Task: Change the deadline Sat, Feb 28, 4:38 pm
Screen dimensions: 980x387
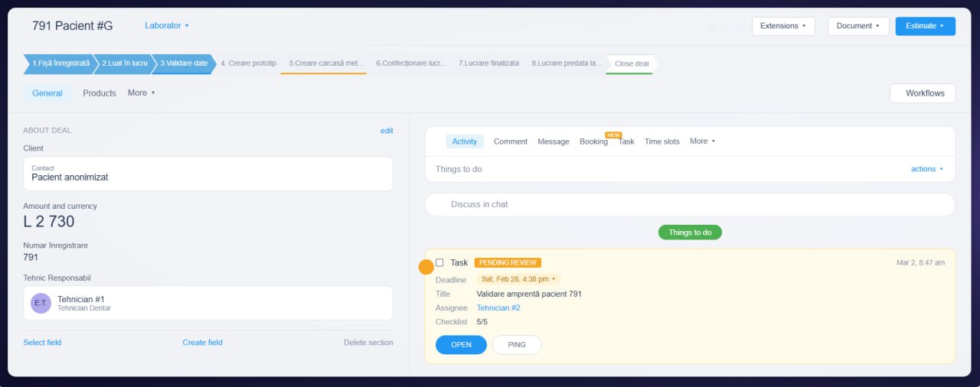Action: pyautogui.click(x=518, y=279)
